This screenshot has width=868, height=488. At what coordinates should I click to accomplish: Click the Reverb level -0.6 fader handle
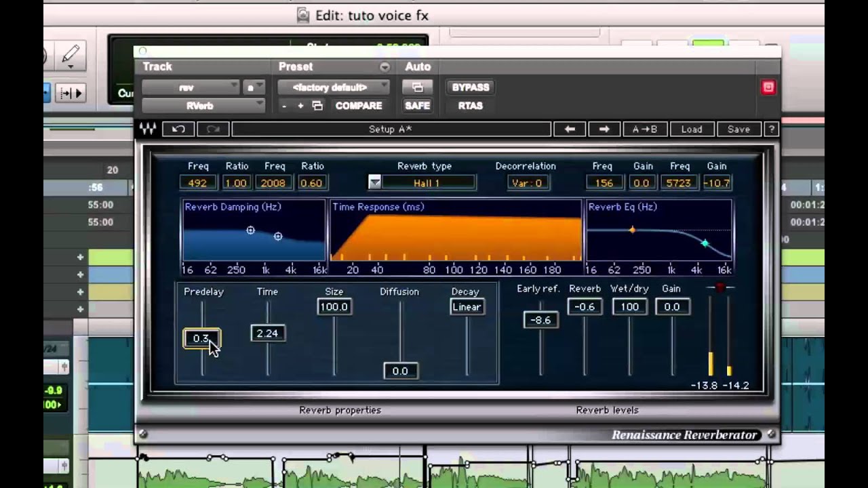pyautogui.click(x=585, y=306)
